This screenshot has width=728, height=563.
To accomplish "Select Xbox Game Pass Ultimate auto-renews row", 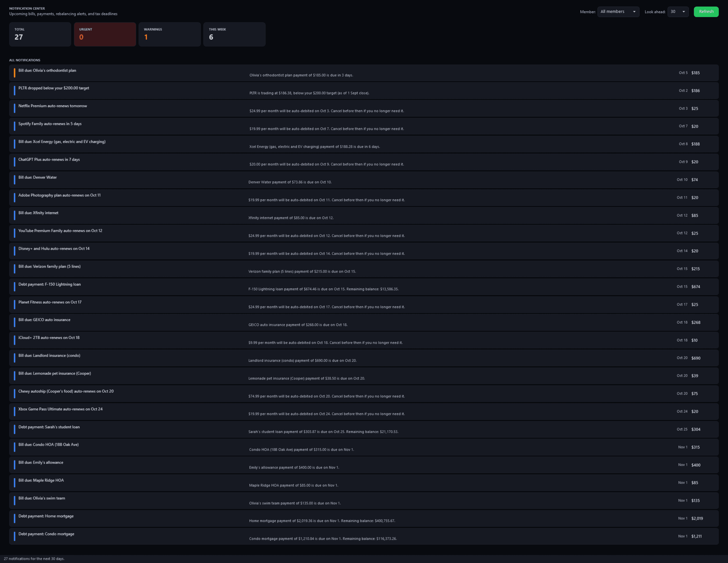I will 364,412.
